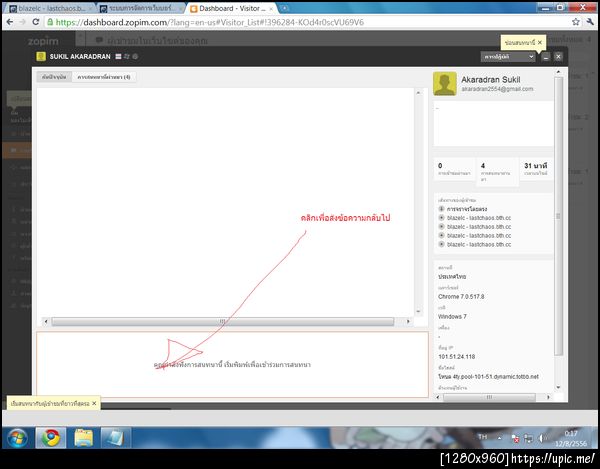
Task: Click IP address 101.51.24.118
Action: coord(457,357)
